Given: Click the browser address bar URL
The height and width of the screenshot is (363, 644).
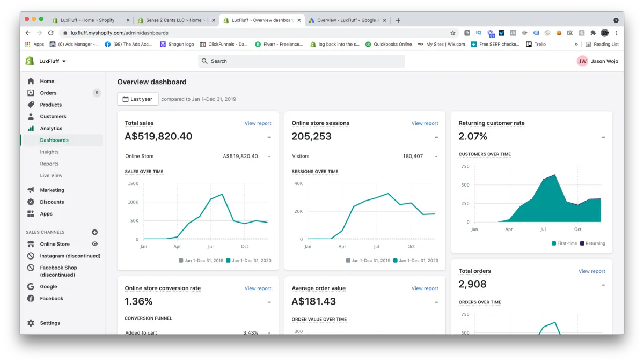Looking at the screenshot, I should [119, 33].
